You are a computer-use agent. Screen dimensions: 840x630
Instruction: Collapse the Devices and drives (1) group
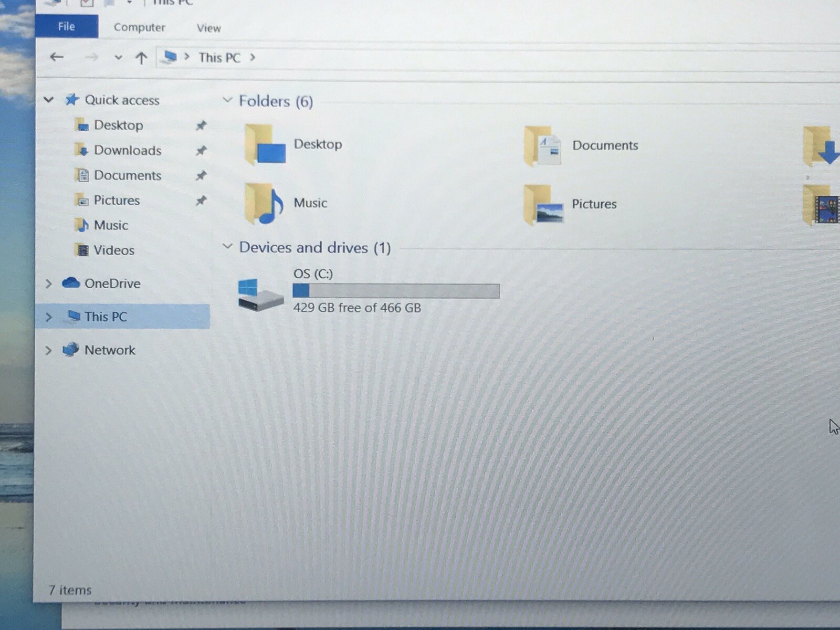point(227,246)
